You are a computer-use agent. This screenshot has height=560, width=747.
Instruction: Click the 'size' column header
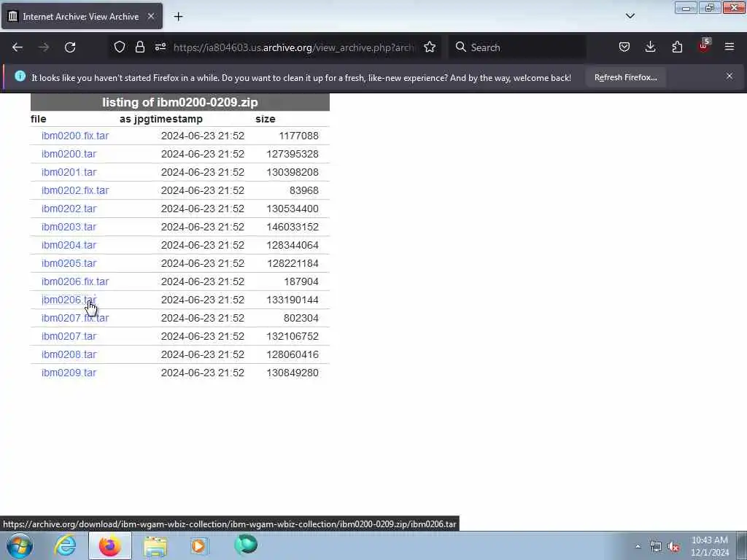point(266,119)
